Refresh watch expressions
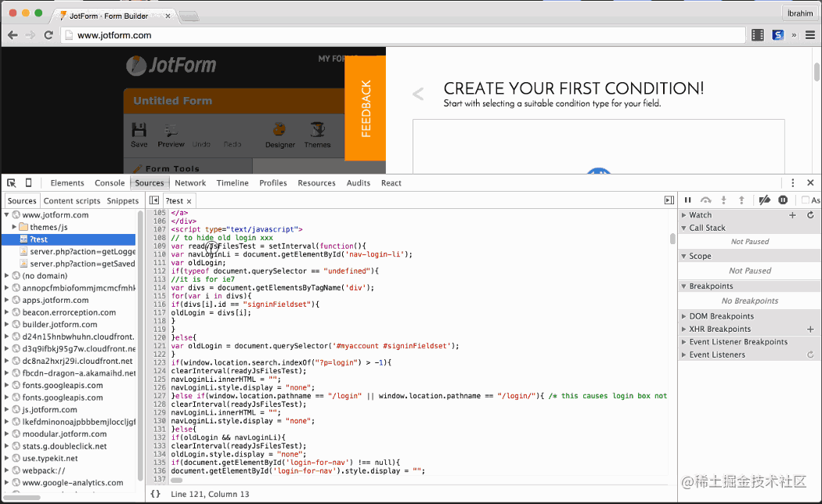 pyautogui.click(x=810, y=214)
